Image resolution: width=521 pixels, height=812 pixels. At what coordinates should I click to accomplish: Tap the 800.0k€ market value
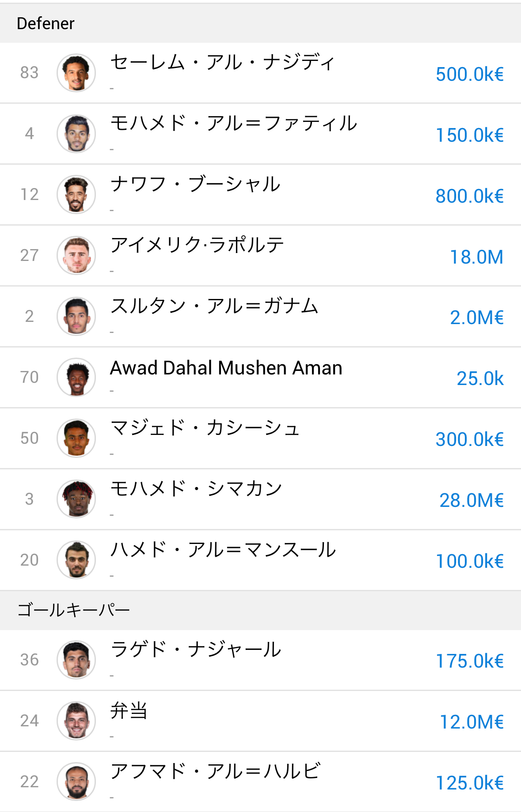pyautogui.click(x=470, y=196)
